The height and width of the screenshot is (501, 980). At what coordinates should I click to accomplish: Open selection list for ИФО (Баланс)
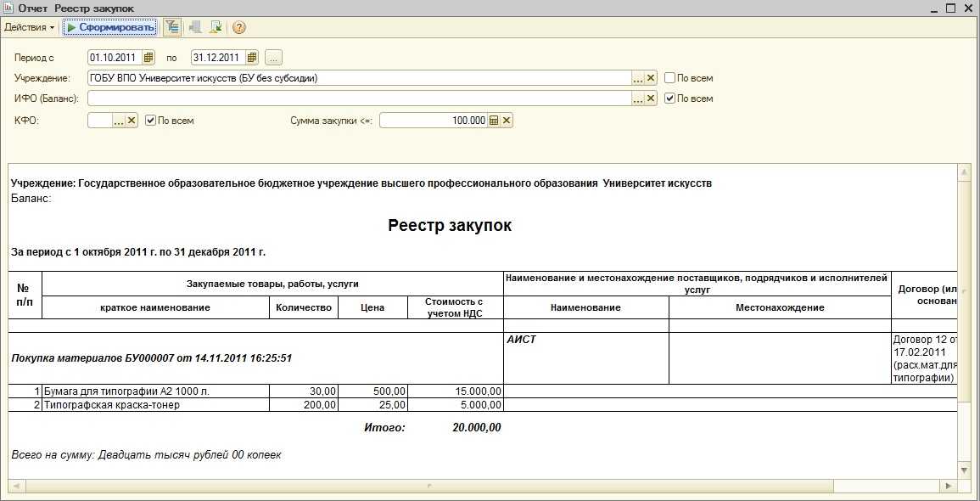click(x=638, y=99)
